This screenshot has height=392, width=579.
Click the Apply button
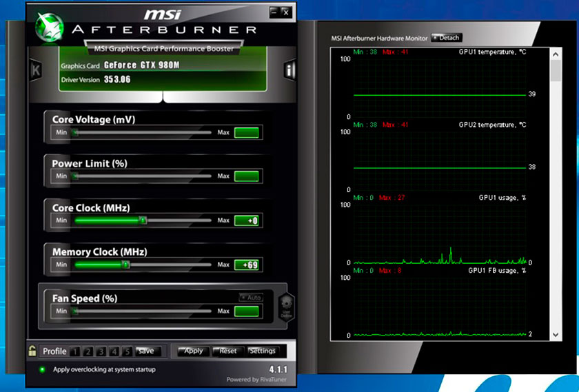(x=193, y=351)
